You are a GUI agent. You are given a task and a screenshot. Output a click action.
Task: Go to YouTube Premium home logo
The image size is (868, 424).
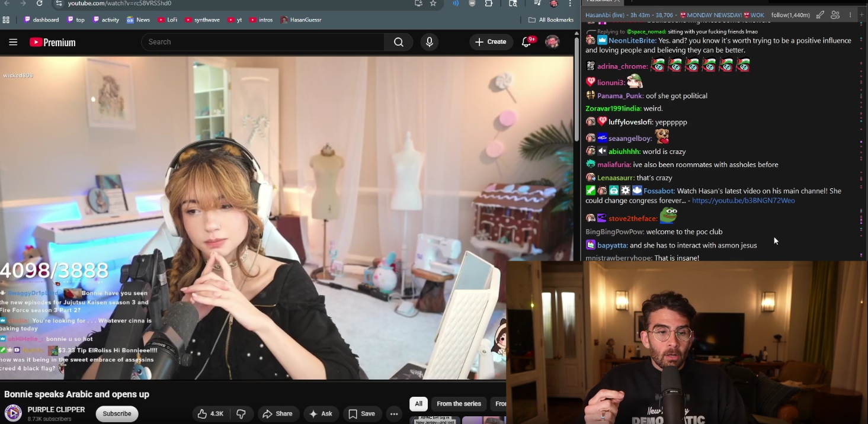[x=53, y=42]
